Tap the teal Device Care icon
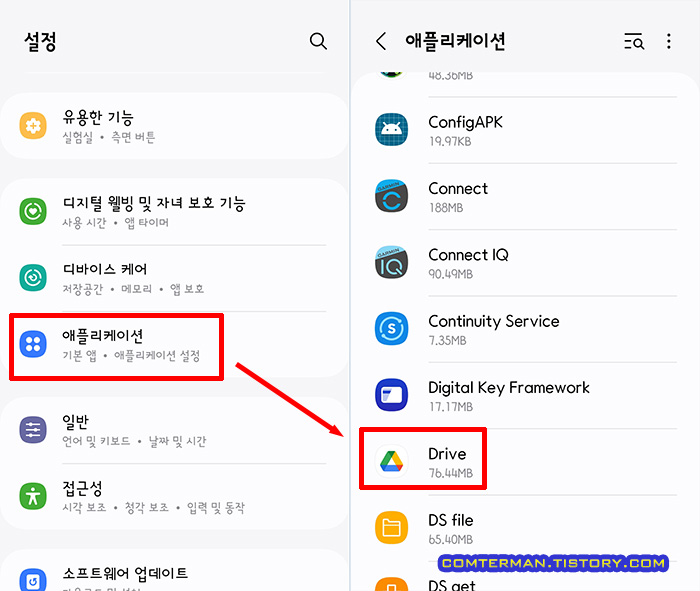Image resolution: width=700 pixels, height=591 pixels. coord(33,278)
